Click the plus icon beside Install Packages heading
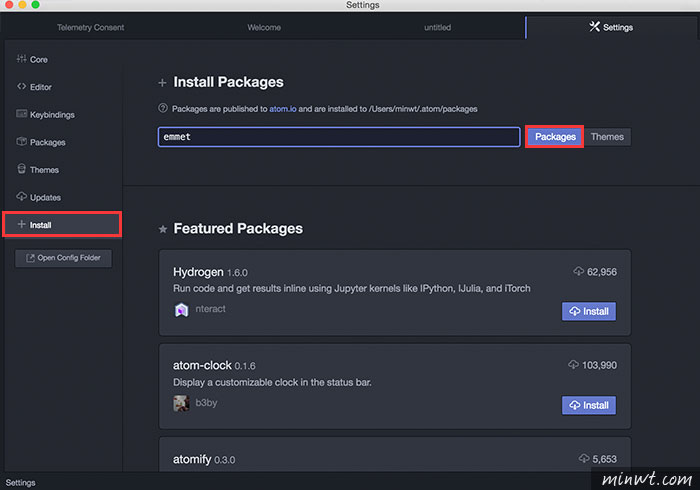This screenshot has width=700, height=490. (x=162, y=83)
